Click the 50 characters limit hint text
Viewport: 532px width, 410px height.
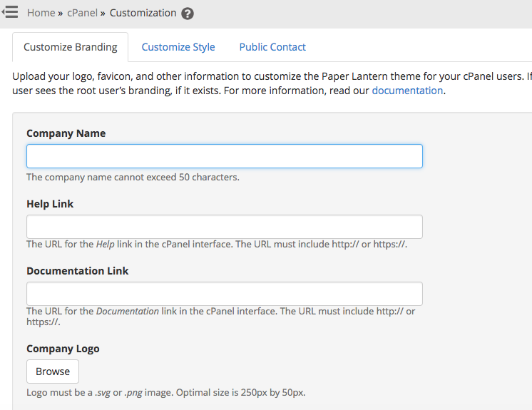tap(133, 177)
